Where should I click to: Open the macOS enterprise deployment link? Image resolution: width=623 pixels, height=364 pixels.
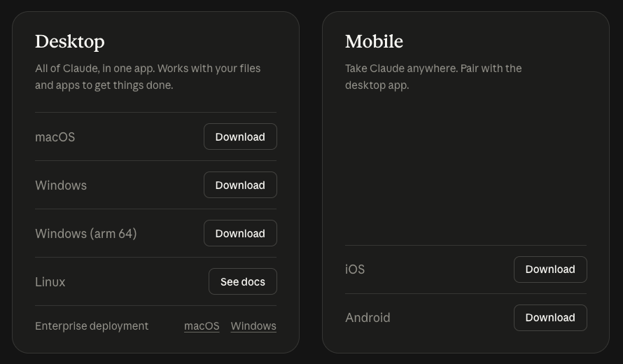click(x=202, y=326)
